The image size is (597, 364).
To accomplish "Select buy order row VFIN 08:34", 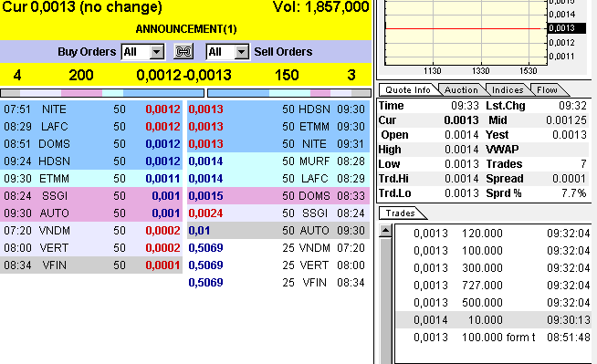I will [91, 265].
